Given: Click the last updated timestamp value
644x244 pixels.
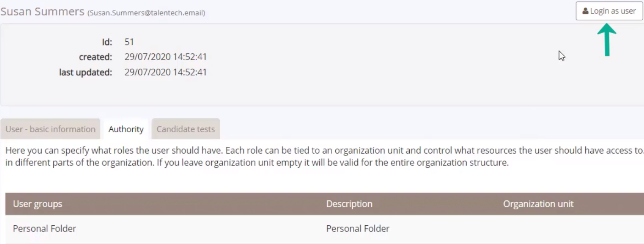Looking at the screenshot, I should point(165,72).
